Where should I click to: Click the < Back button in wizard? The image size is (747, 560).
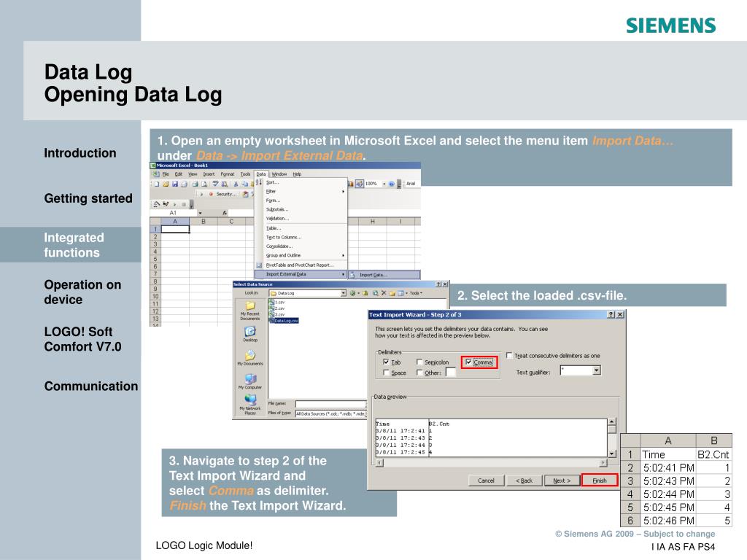(524, 481)
